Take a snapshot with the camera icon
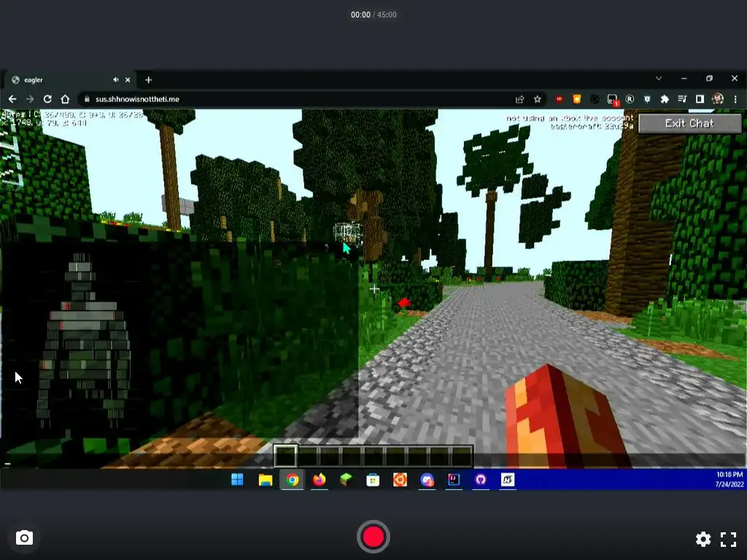The image size is (747, 560). pos(24,538)
